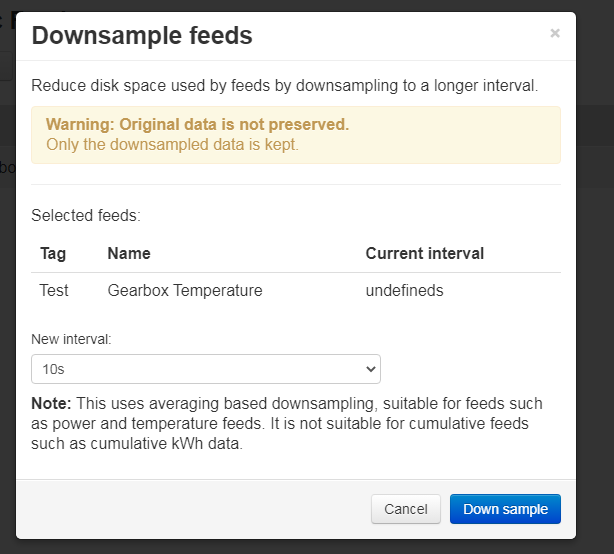The image size is (614, 554).
Task: Click the undefineds interval value
Action: [405, 291]
